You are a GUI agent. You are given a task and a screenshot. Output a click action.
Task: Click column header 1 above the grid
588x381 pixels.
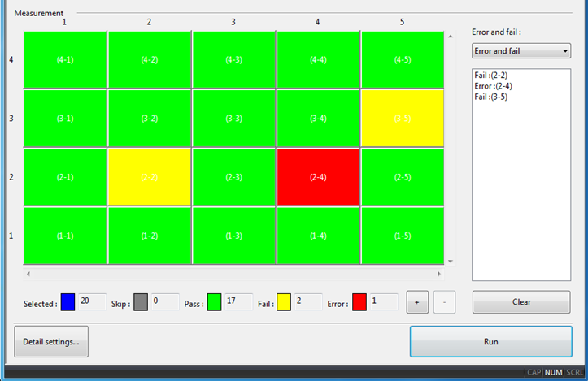(x=64, y=22)
